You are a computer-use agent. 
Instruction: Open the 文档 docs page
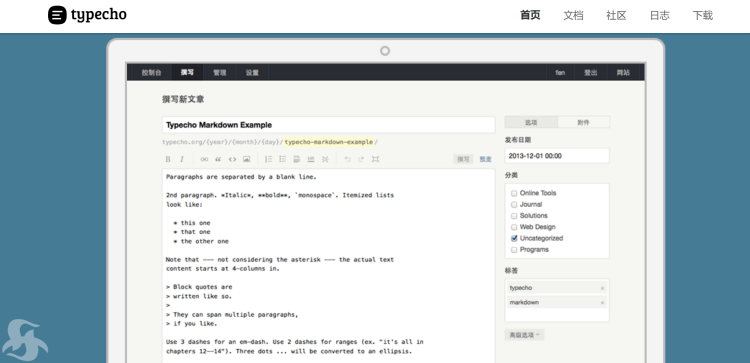573,15
